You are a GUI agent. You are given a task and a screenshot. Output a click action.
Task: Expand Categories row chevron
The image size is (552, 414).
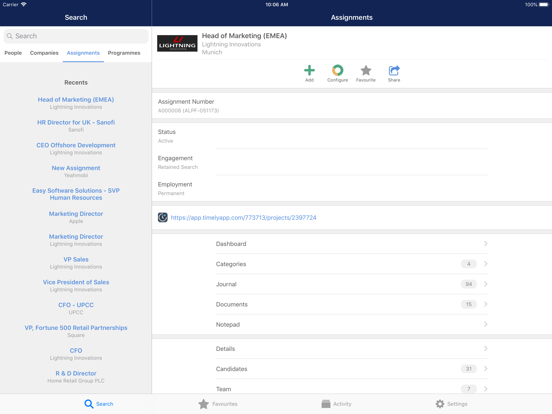point(485,264)
